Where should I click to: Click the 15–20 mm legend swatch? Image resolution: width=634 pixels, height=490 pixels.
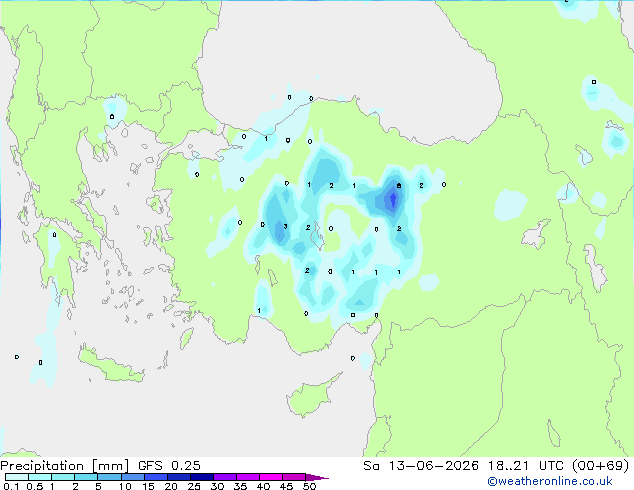pyautogui.click(x=155, y=477)
